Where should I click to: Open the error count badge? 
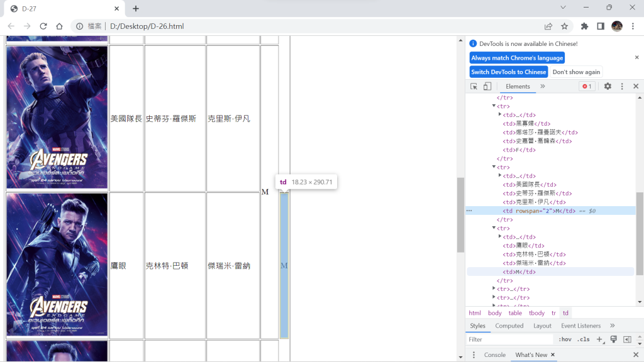pos(587,87)
